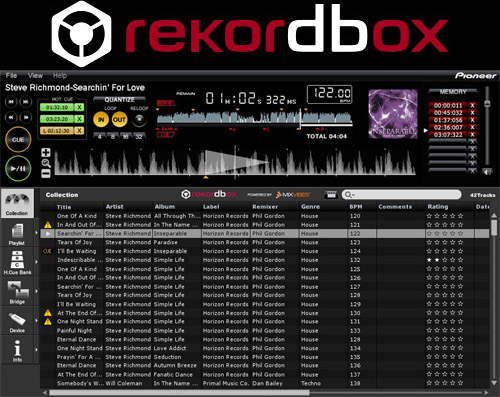Open the Info sidebar icon
Screen dimensions: 500x397
point(17,350)
